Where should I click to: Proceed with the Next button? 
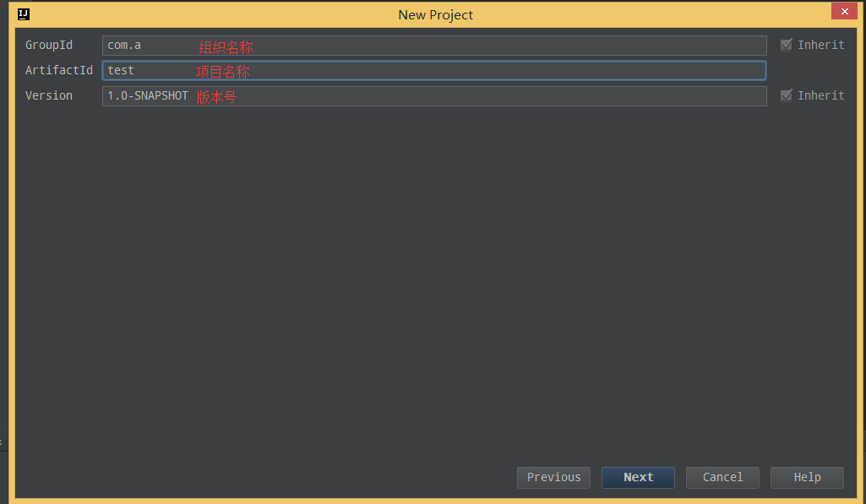(x=638, y=478)
